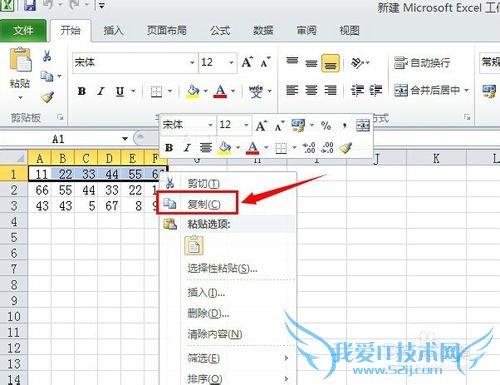
Task: Switch to the 数据 Data tab
Action: 263,31
